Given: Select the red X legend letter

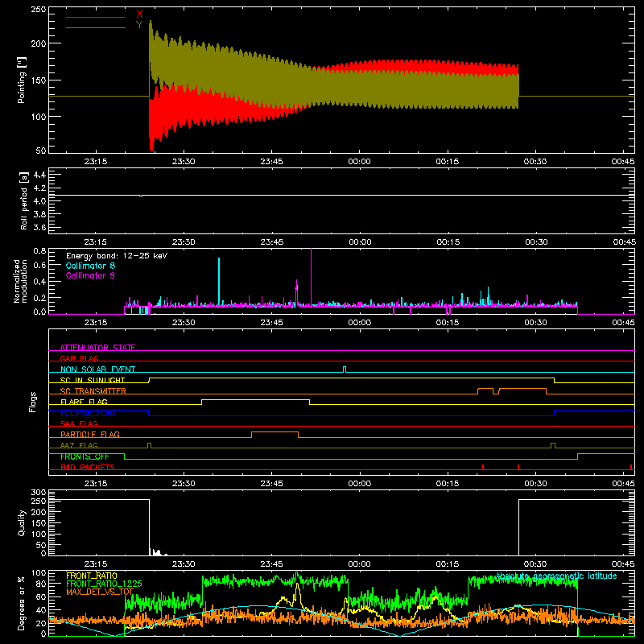Looking at the screenshot, I should (139, 14).
